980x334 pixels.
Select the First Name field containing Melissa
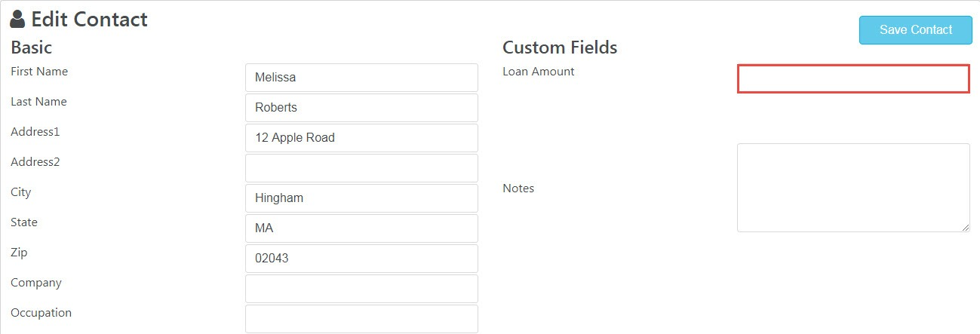point(361,78)
